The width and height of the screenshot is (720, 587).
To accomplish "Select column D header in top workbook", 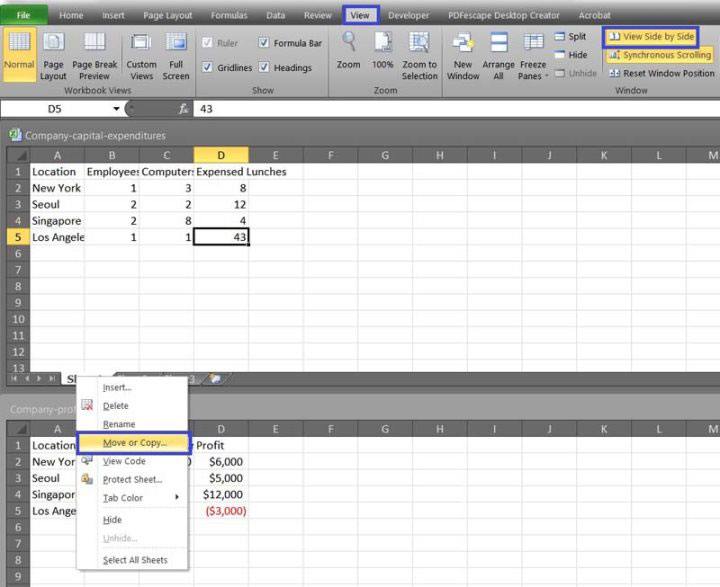I will (x=221, y=155).
